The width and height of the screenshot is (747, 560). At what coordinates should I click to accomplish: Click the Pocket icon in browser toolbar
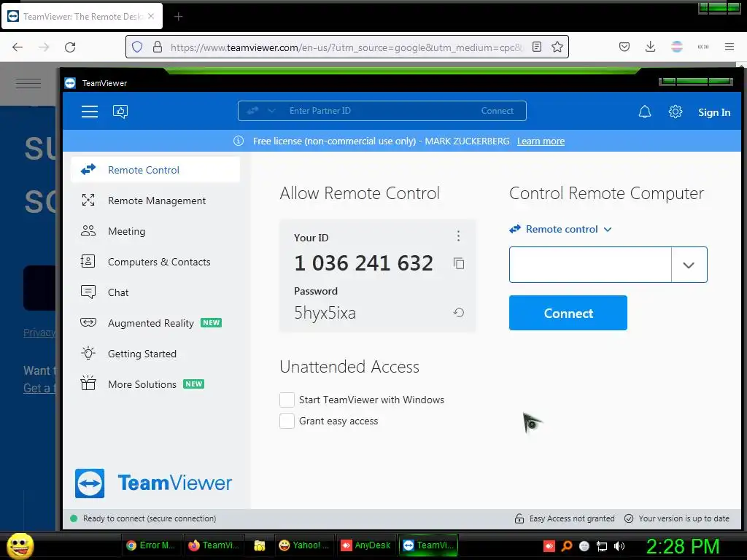tap(624, 47)
